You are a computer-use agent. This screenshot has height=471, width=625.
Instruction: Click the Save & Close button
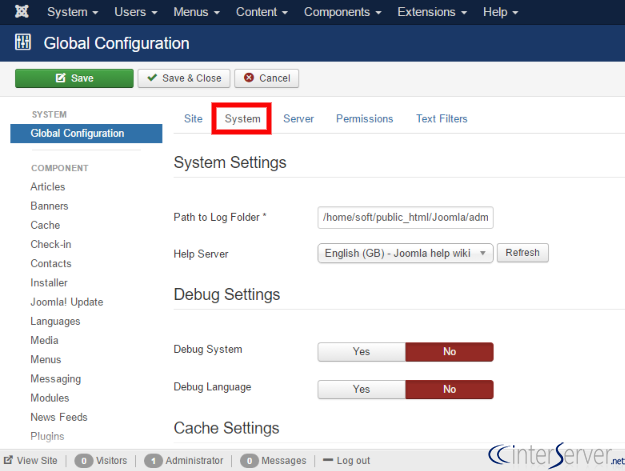pos(184,78)
